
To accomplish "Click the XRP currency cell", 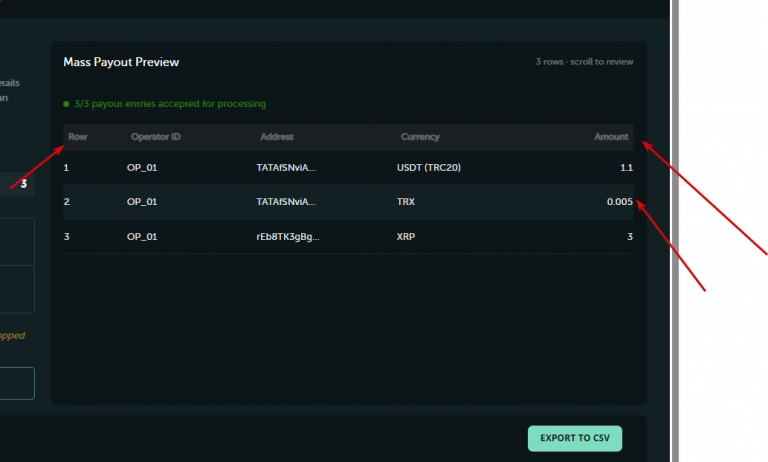I will click(406, 237).
